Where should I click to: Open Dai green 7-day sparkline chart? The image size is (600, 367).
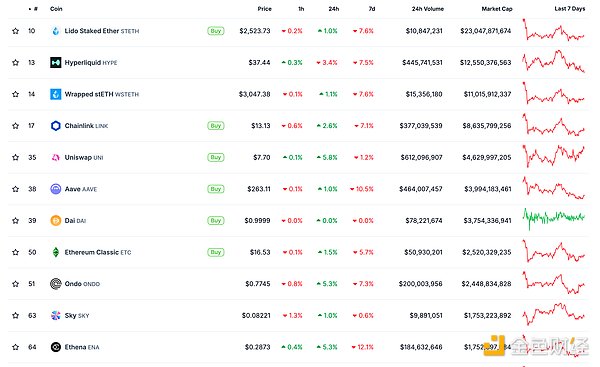[554, 219]
